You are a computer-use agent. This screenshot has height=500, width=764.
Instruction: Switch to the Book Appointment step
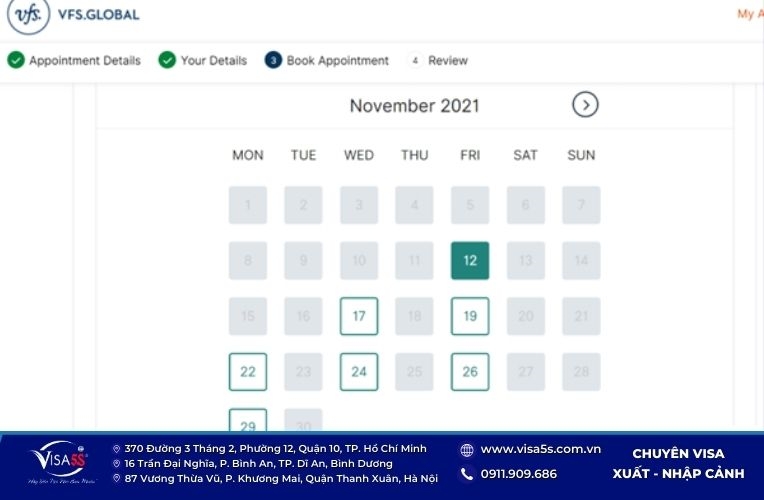pyautogui.click(x=337, y=60)
